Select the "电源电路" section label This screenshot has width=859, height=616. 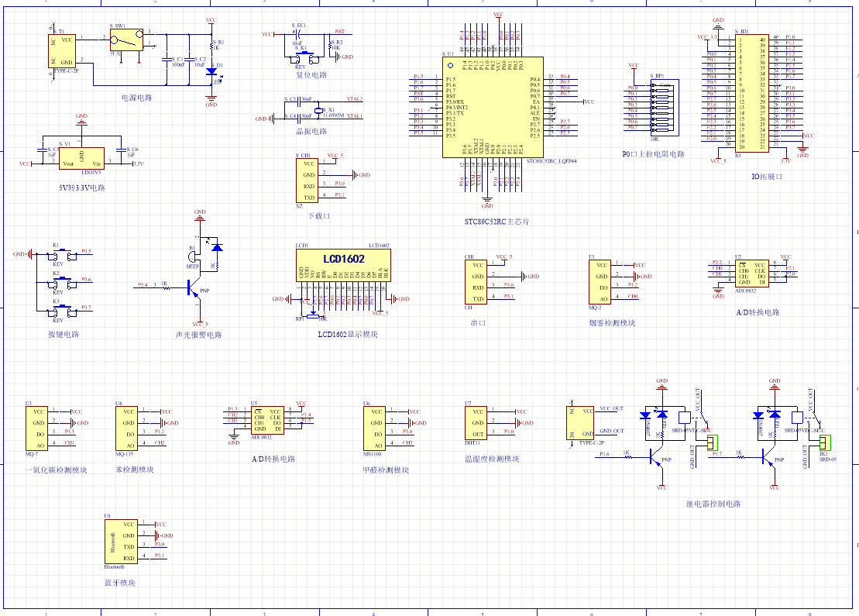[136, 98]
